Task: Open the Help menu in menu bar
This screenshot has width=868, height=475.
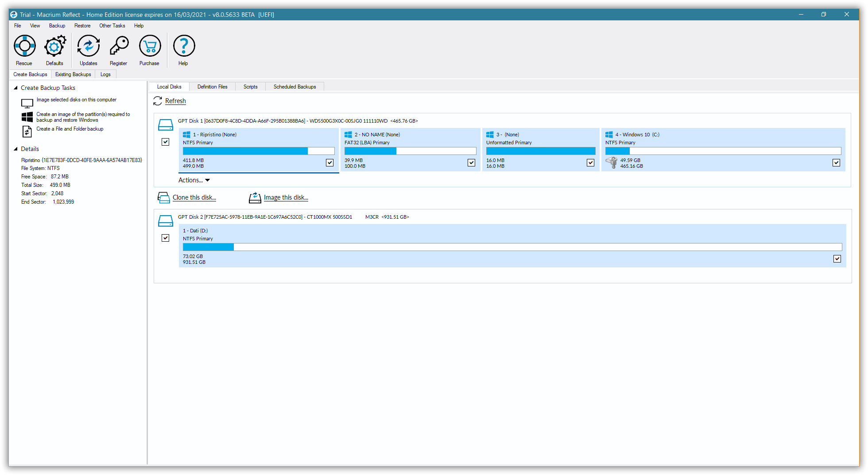Action: point(139,26)
